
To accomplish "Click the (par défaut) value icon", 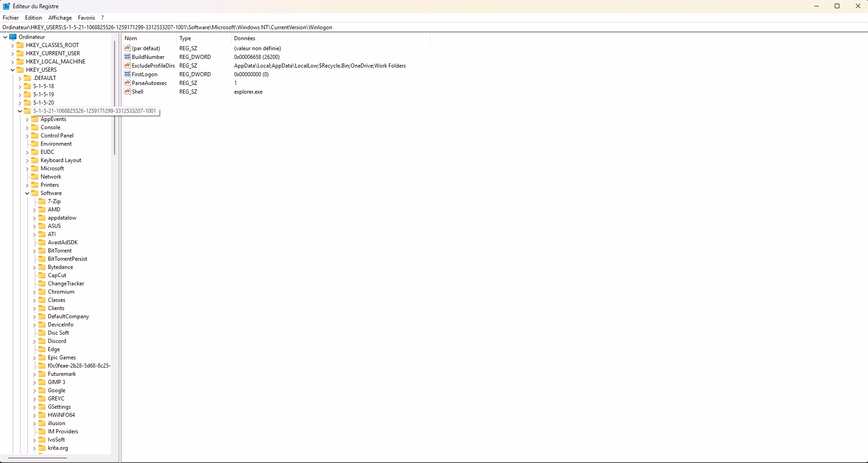I will click(127, 48).
